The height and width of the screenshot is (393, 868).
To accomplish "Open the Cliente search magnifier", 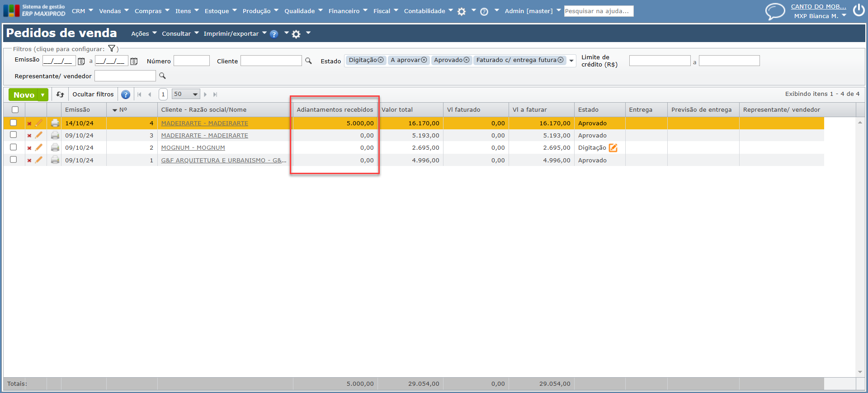I will [x=308, y=61].
